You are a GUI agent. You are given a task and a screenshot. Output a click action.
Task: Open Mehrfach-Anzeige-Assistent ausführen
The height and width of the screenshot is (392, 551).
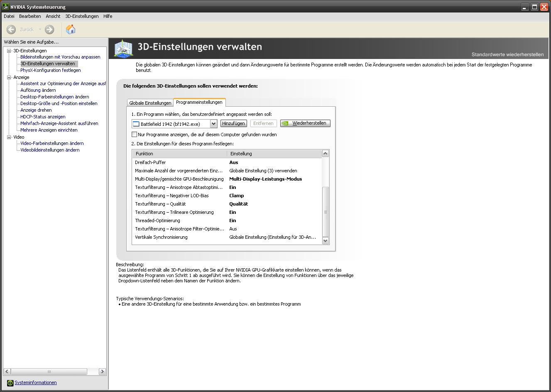click(x=59, y=123)
